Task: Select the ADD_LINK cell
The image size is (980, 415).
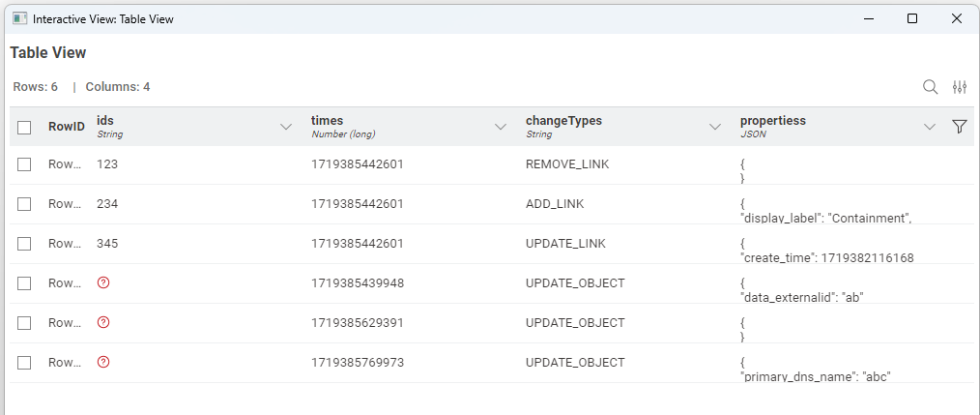Action: point(555,204)
